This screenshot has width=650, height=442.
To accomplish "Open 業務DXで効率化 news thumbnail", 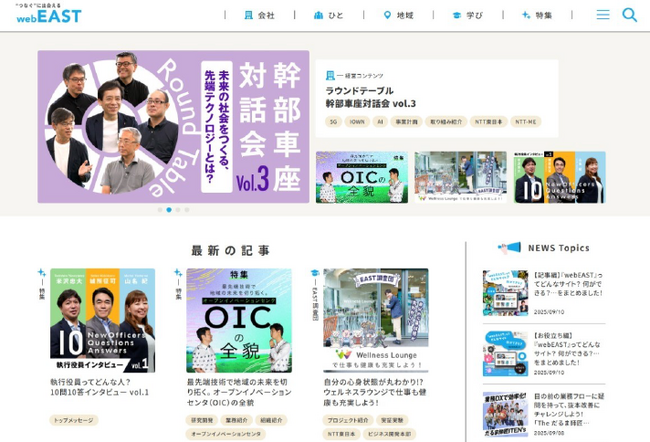I will tap(505, 414).
